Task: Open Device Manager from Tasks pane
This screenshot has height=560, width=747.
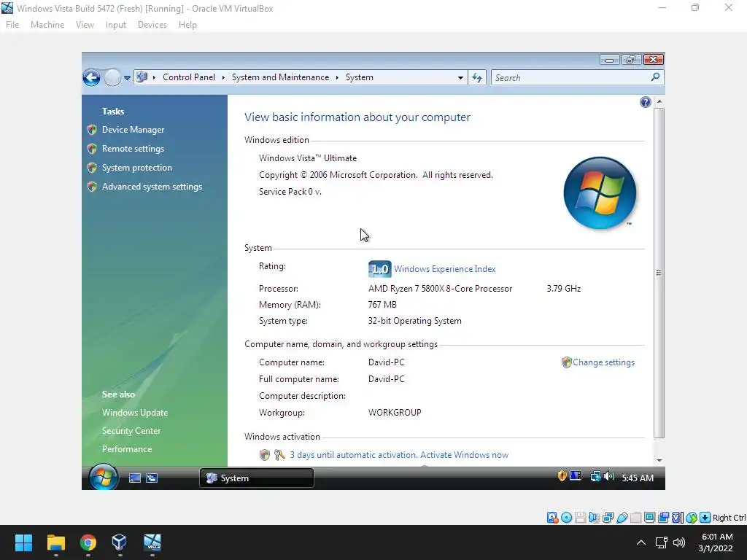Action: pyautogui.click(x=133, y=130)
